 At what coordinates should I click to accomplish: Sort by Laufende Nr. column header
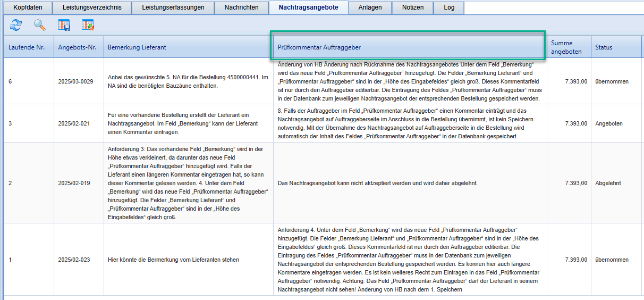tap(27, 47)
